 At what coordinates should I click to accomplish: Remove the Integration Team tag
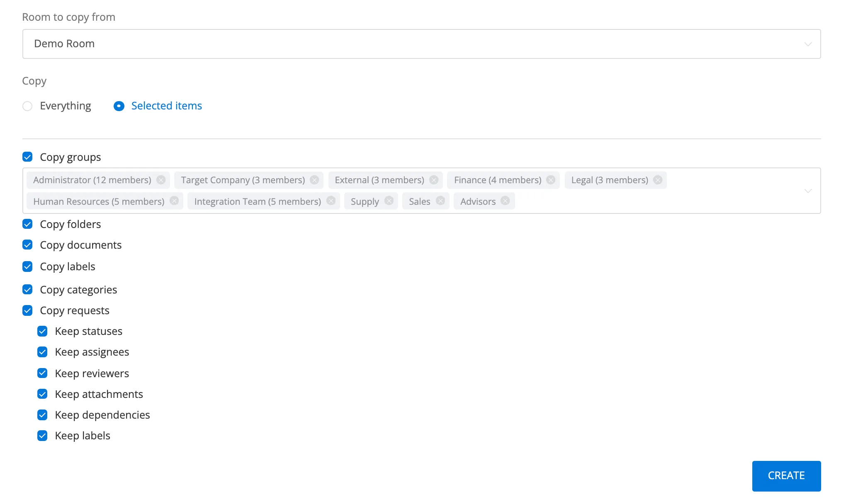click(331, 201)
